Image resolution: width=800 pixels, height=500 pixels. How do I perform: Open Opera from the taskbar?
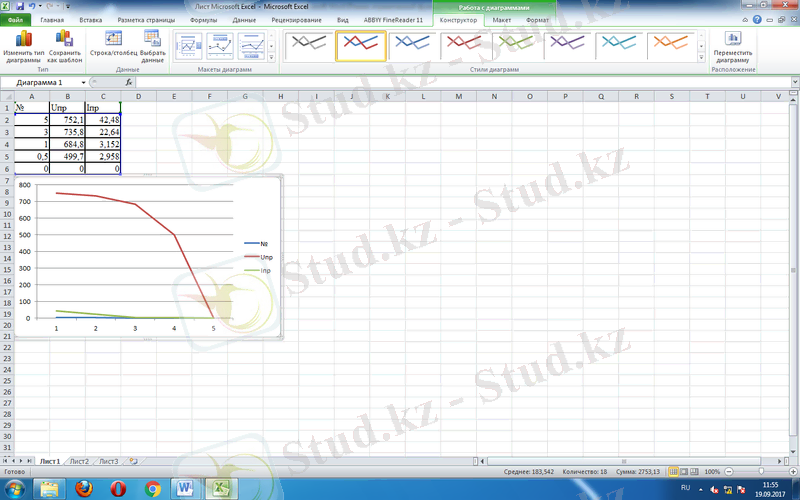point(118,489)
